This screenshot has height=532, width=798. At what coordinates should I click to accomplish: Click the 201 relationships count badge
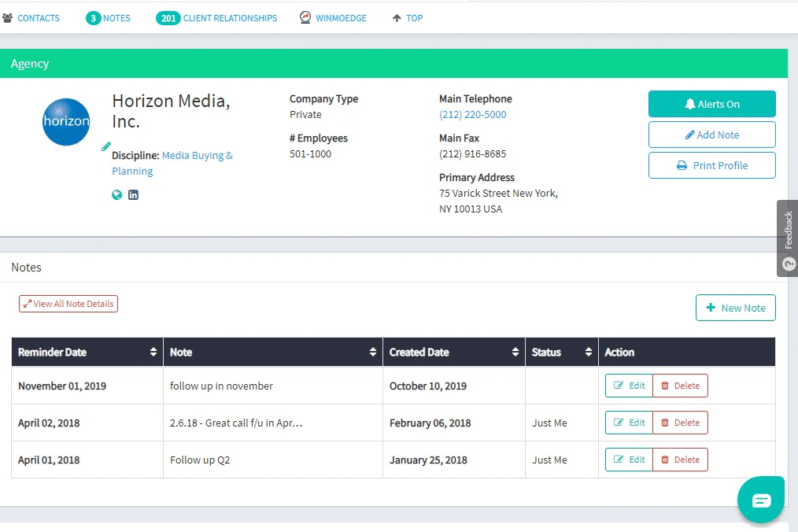pos(168,18)
